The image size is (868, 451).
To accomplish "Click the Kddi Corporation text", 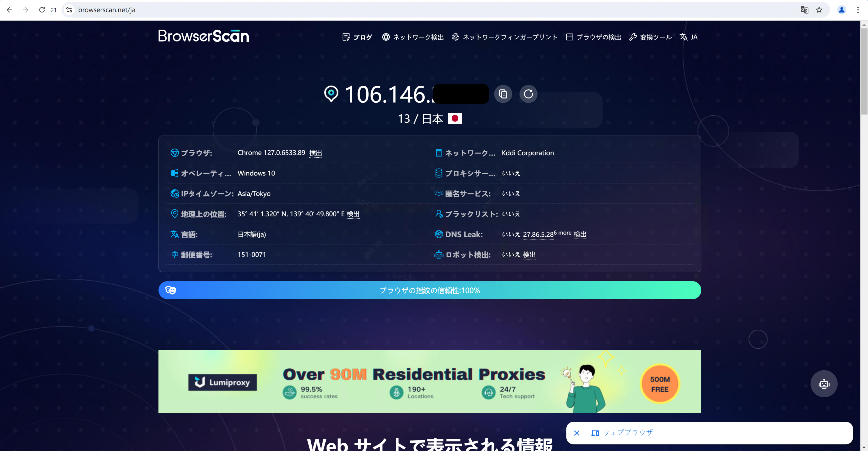I will pyautogui.click(x=527, y=153).
